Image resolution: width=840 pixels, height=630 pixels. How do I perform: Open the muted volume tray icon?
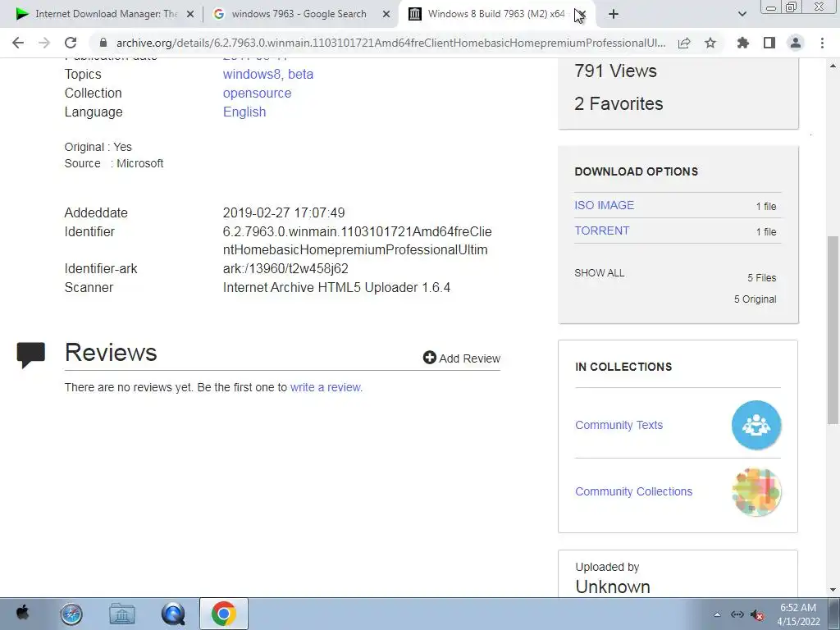coord(756,615)
